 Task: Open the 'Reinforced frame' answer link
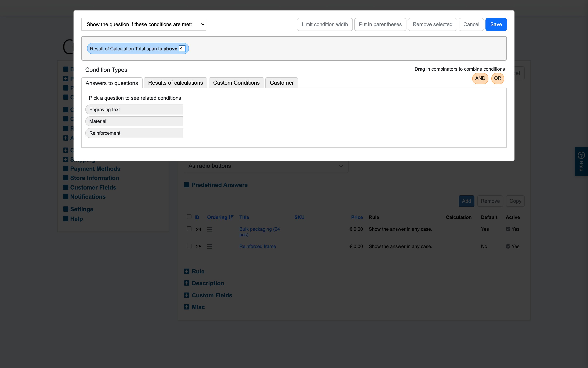tap(258, 246)
